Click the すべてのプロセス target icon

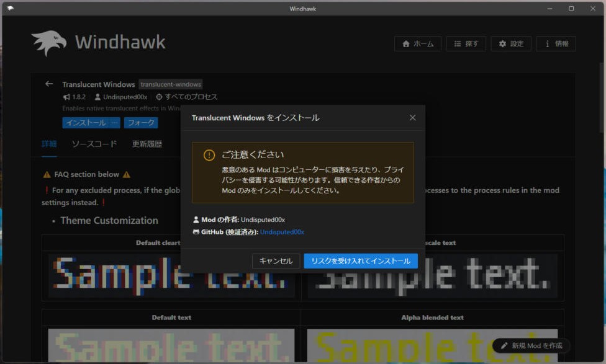[159, 97]
